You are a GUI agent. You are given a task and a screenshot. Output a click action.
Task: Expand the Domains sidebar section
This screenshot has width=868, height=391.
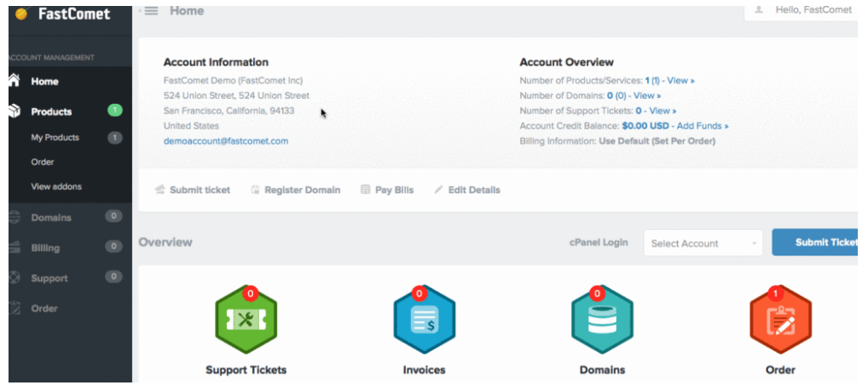point(70,217)
